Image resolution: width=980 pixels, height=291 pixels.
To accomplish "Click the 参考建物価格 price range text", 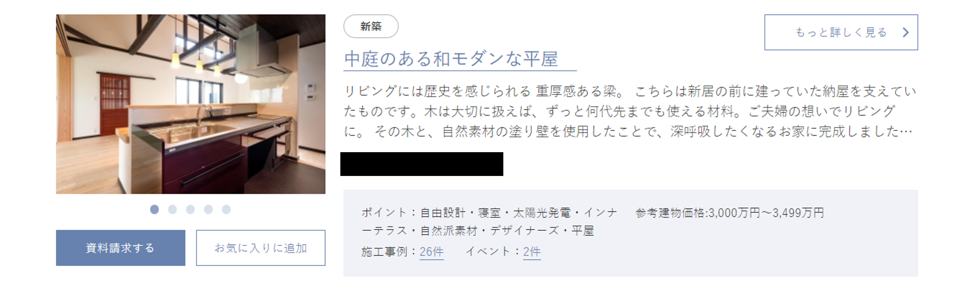I will coord(730,213).
